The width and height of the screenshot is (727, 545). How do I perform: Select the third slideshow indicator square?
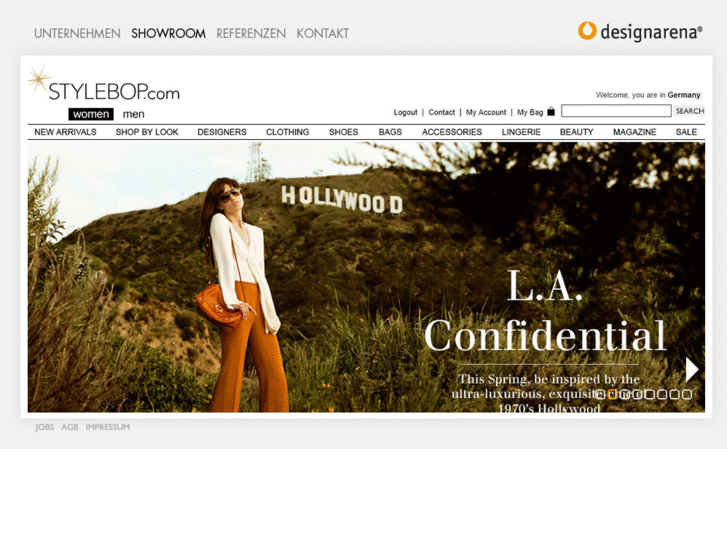click(625, 394)
